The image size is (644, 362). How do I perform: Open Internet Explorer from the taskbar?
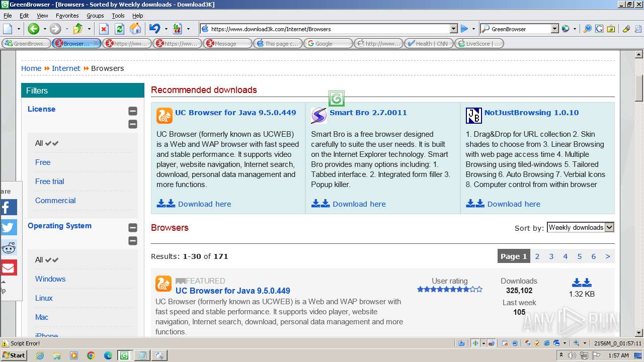(40, 355)
